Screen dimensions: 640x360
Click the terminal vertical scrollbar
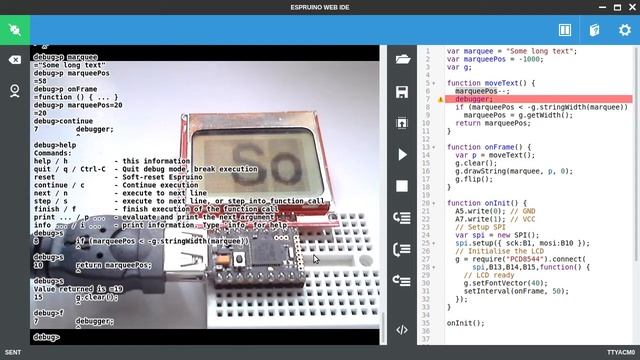(x=383, y=328)
